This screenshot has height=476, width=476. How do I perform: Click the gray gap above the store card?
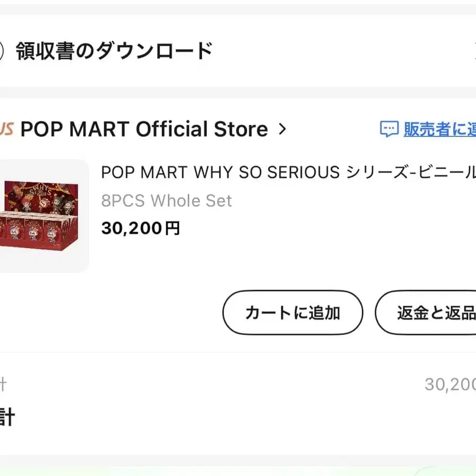pos(238,92)
